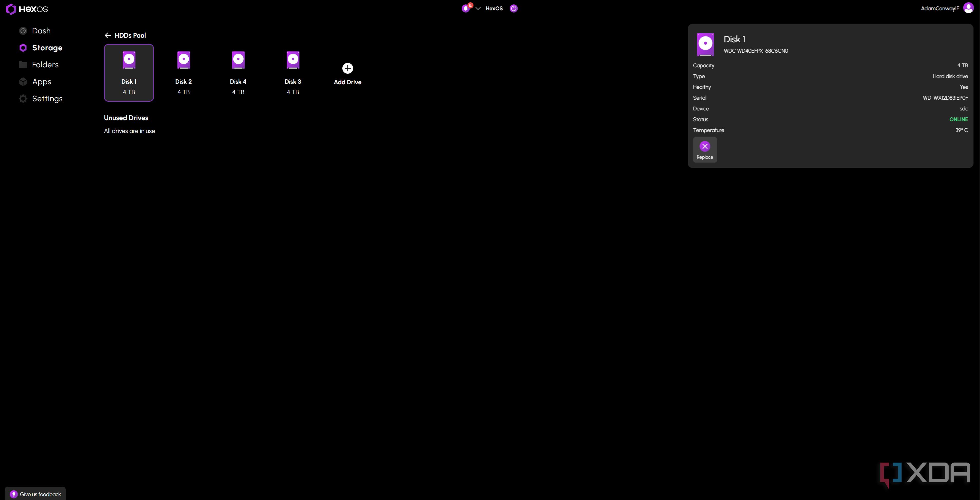Click the Disk 2 name label
Viewport: 980px width, 500px height.
[x=184, y=82]
